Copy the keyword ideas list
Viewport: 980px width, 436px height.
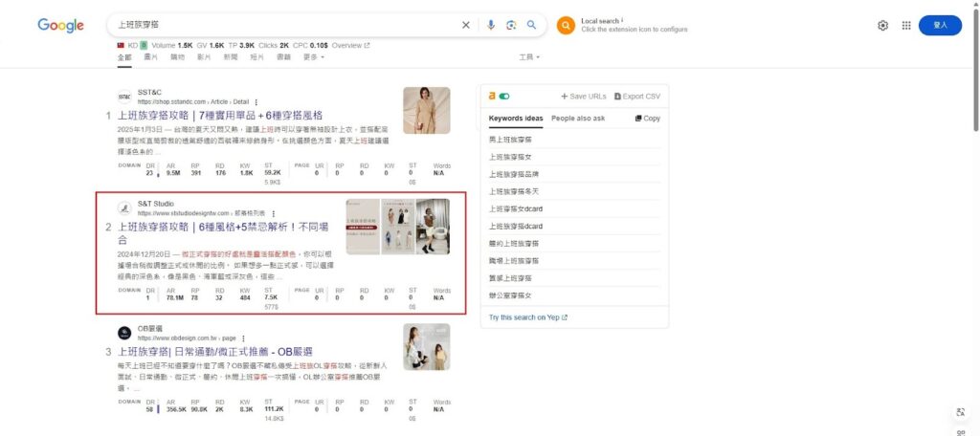[x=648, y=118]
